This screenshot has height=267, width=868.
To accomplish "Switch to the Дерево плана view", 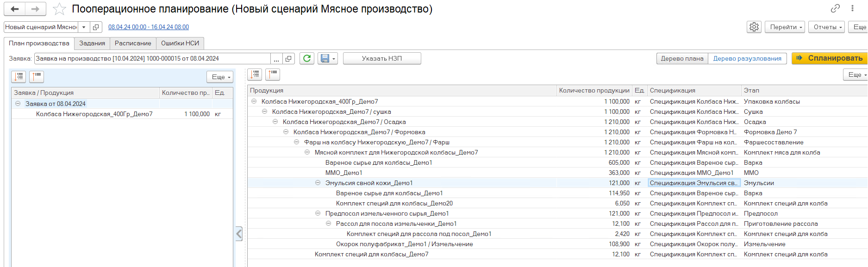I will [x=682, y=58].
